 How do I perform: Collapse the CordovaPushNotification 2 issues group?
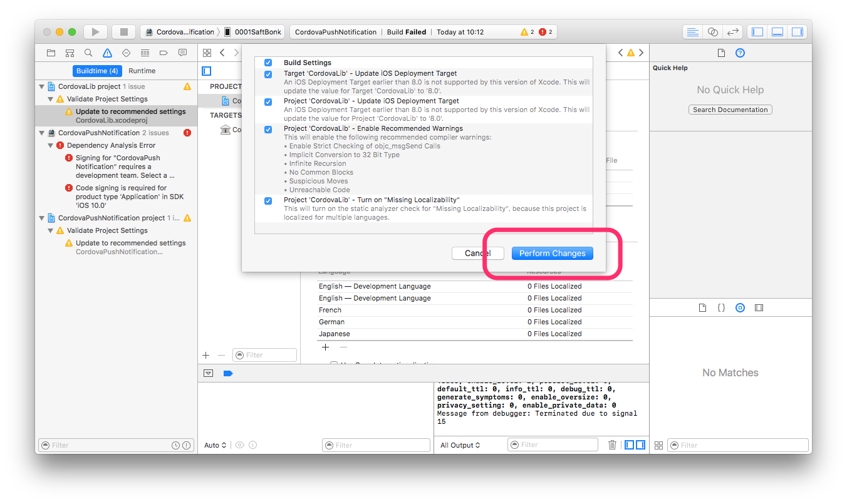pos(42,133)
